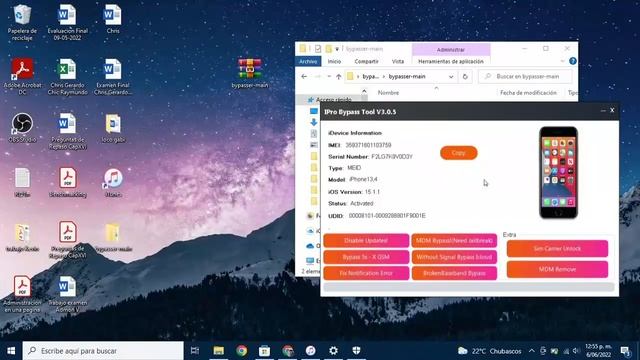The height and width of the screenshot is (360, 640).
Task: Sort by the Nombre column header
Action: [388, 93]
